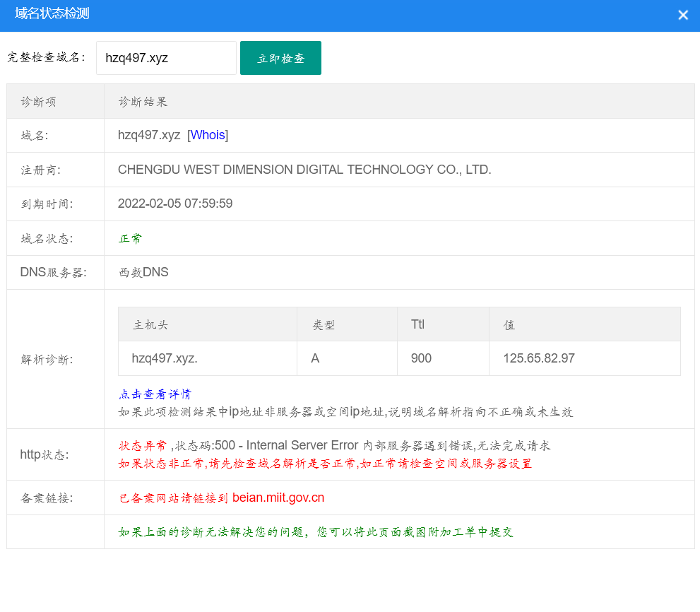This screenshot has width=700, height=612.
Task: Click the 西数DNS server value
Action: (x=143, y=273)
